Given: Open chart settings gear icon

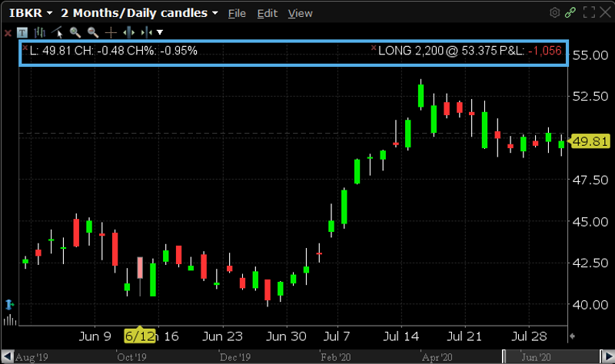Looking at the screenshot, I should pos(554,12).
